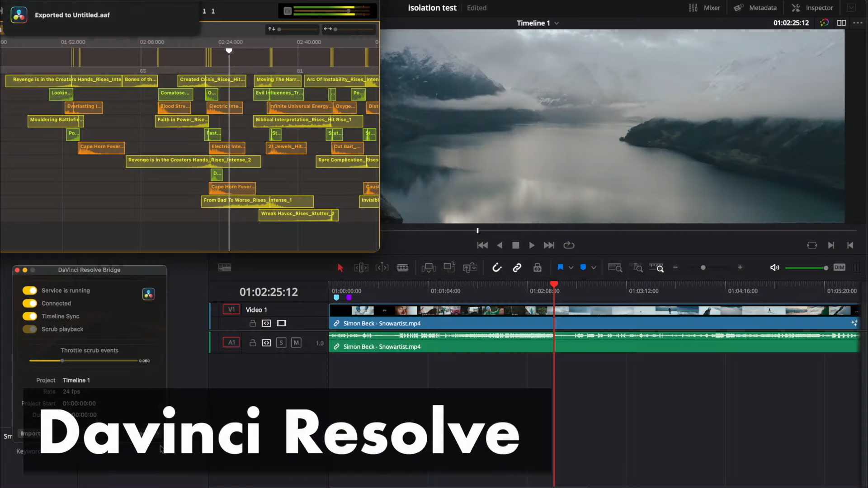This screenshot has width=868, height=488.
Task: Toggle the Scrub playback switch
Action: pyautogui.click(x=30, y=329)
